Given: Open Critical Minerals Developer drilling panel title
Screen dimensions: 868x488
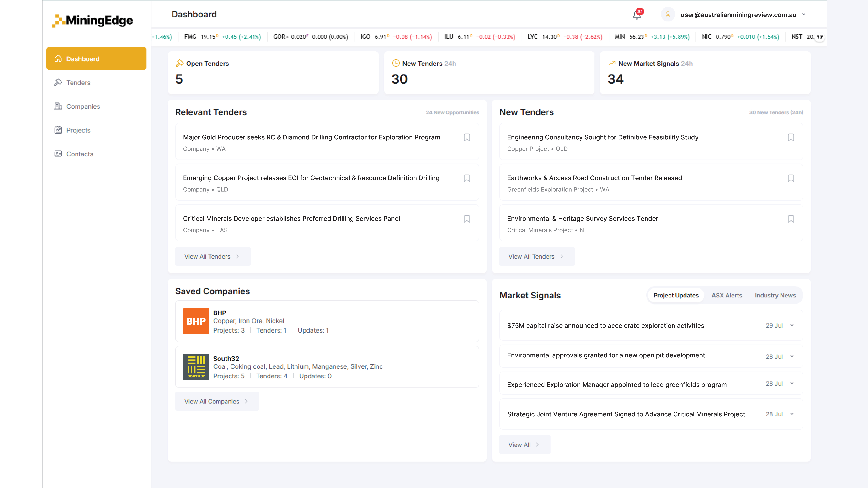Looking at the screenshot, I should 291,219.
